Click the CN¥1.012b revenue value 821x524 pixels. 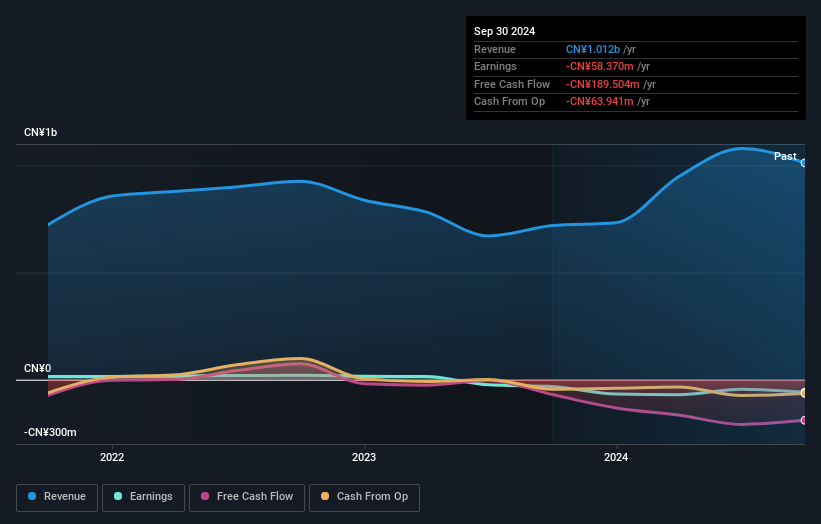593,49
